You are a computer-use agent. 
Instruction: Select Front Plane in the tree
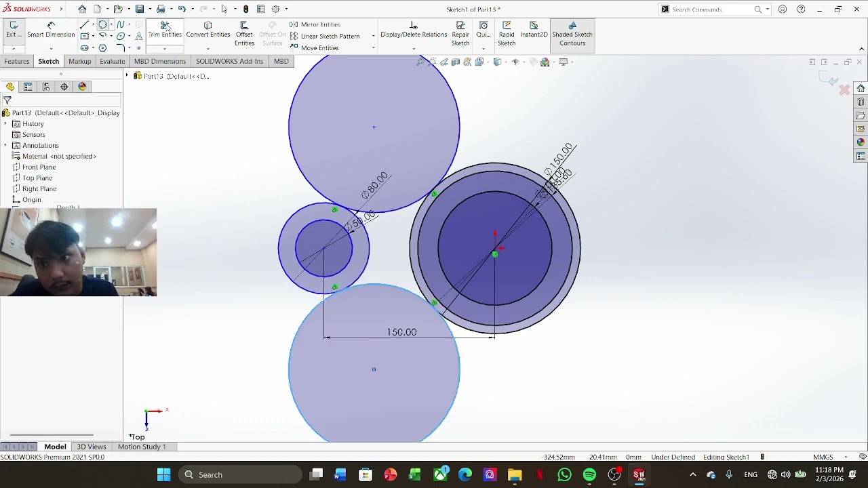(x=35, y=167)
